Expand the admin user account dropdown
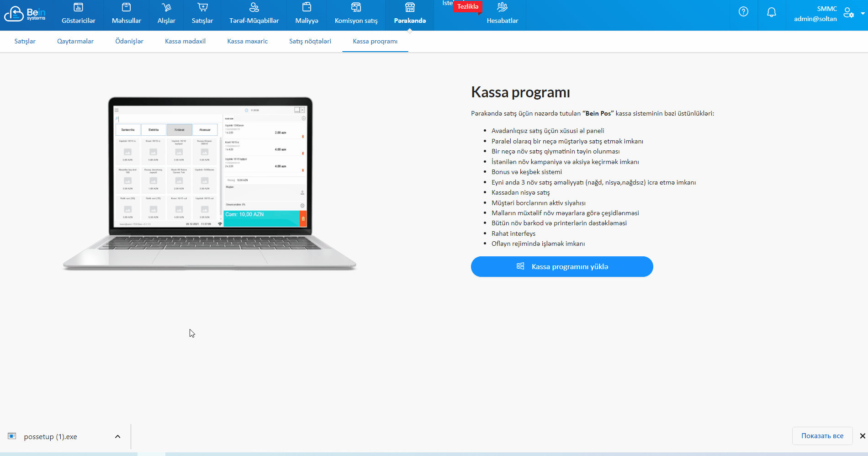Image resolution: width=868 pixels, height=456 pixels. pos(863,13)
